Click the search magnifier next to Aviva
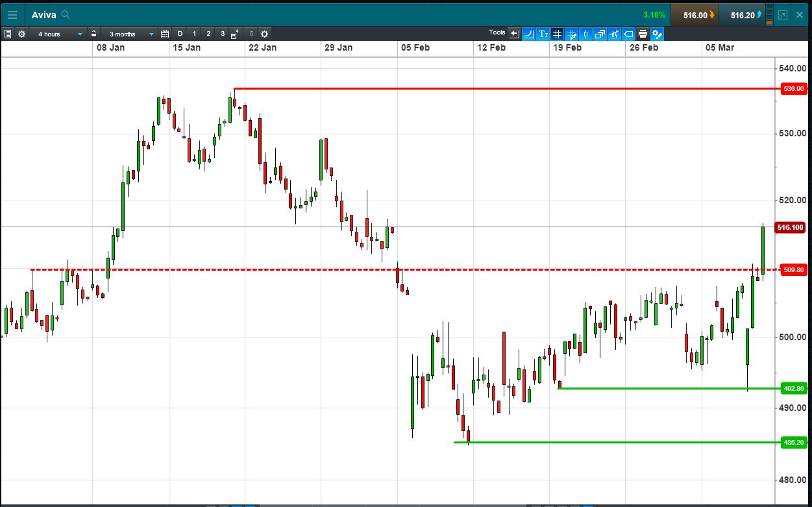This screenshot has width=812, height=507. [x=66, y=14]
